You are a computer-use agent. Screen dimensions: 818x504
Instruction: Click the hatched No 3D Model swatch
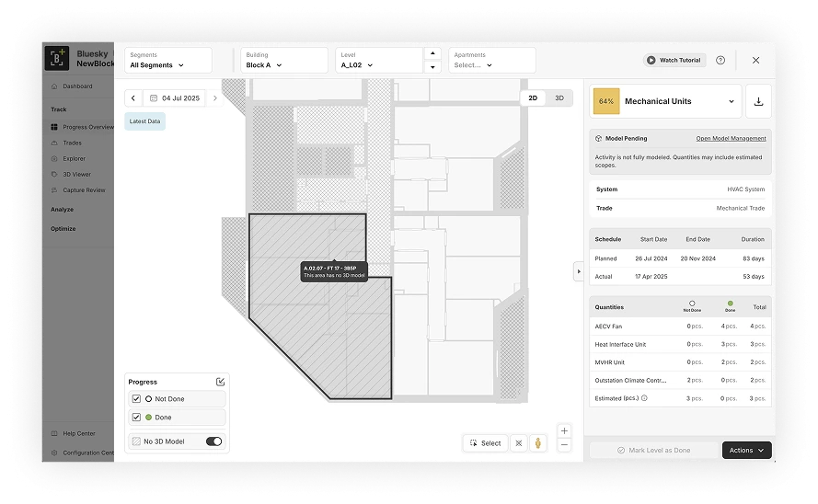136,441
